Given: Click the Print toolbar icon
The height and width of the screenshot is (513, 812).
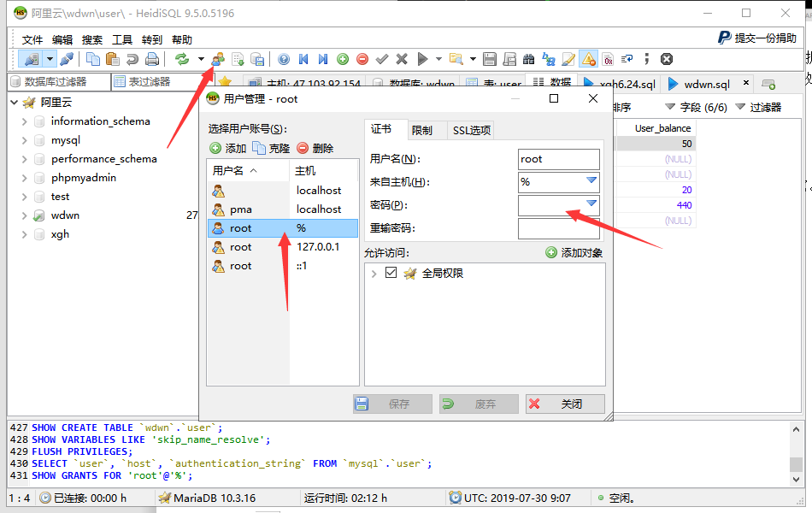Looking at the screenshot, I should 152,59.
